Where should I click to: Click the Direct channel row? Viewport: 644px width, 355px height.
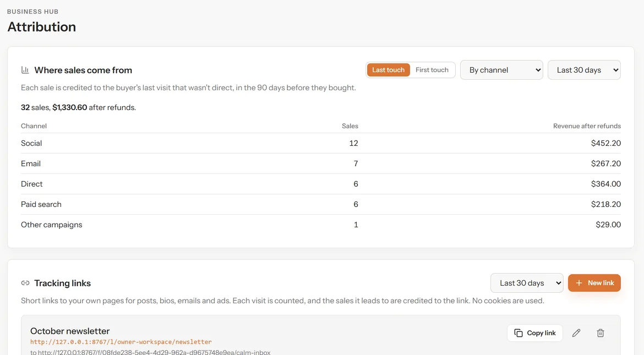pyautogui.click(x=321, y=184)
